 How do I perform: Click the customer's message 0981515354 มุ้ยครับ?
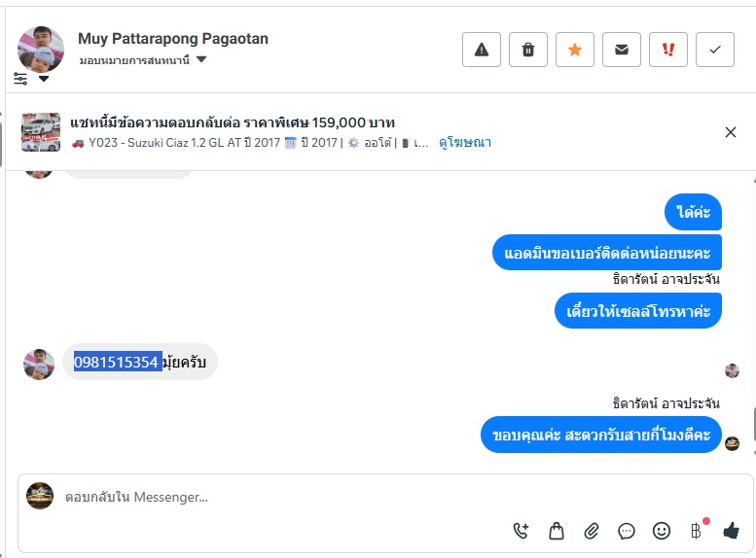point(140,363)
